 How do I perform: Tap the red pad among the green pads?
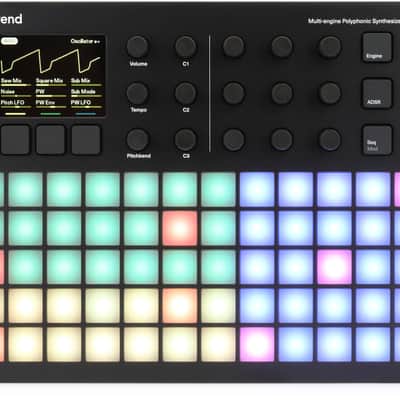(180, 228)
